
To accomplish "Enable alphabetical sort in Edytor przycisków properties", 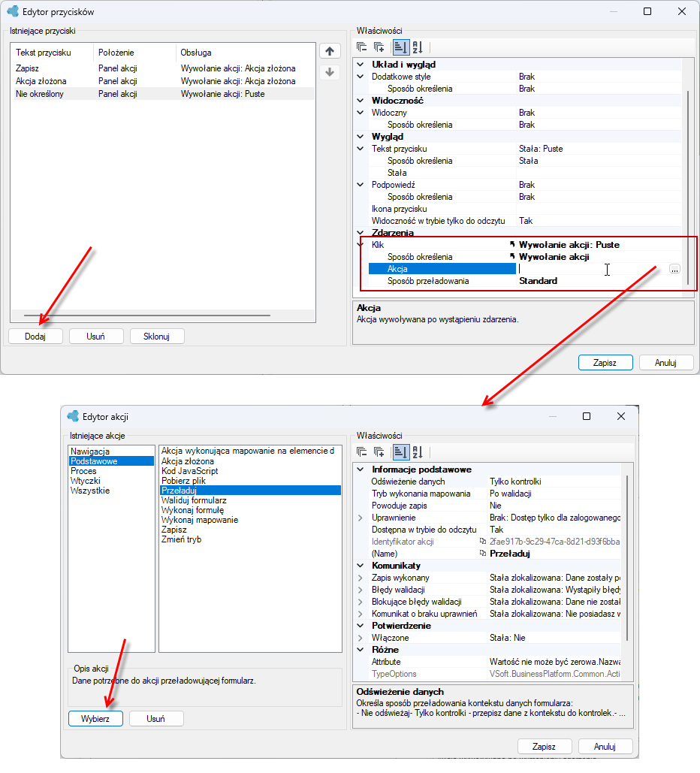I will [x=418, y=47].
